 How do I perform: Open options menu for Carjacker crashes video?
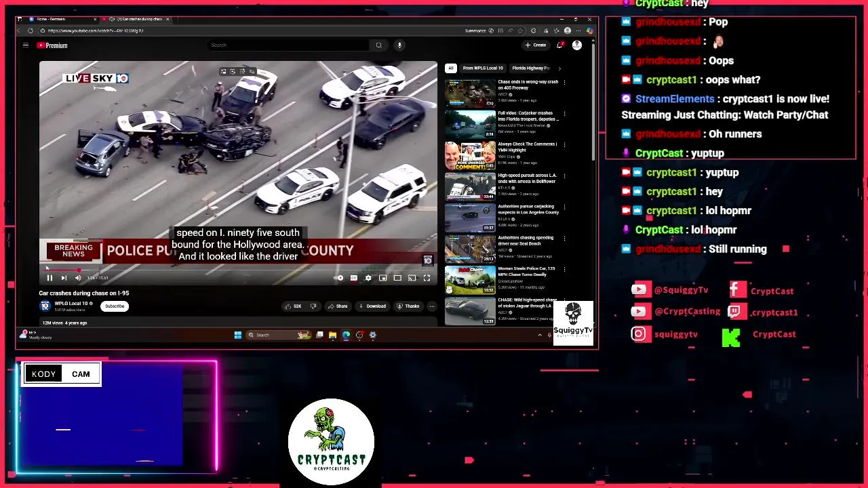click(564, 114)
